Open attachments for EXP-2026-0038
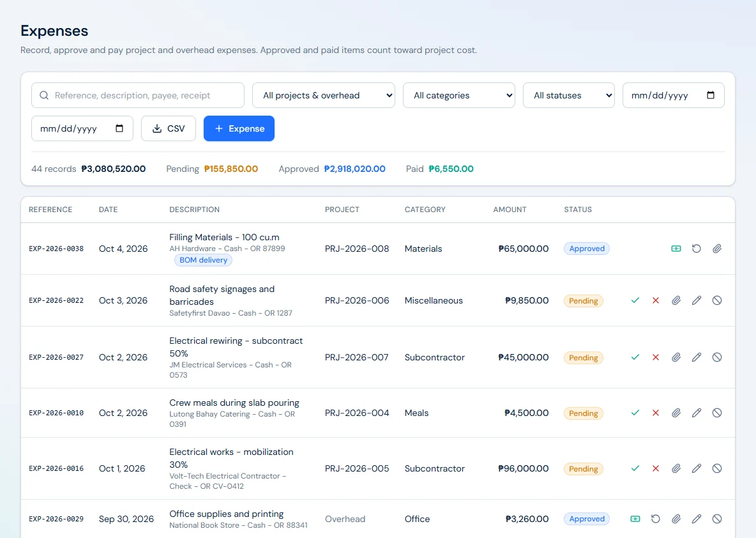 (717, 249)
